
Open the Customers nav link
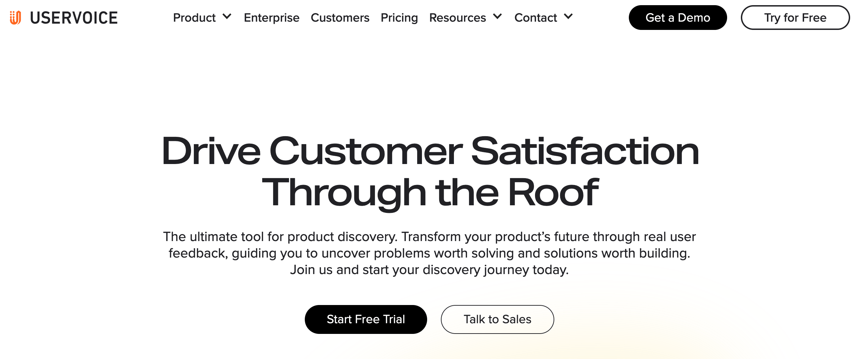pyautogui.click(x=340, y=18)
